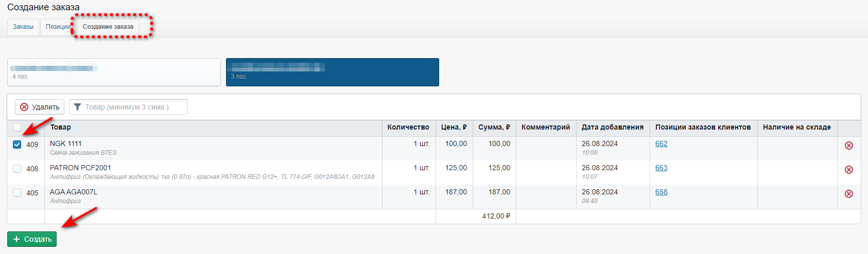868x254 pixels.
Task: Uncheck the checkbox for row 409
Action: tap(17, 144)
